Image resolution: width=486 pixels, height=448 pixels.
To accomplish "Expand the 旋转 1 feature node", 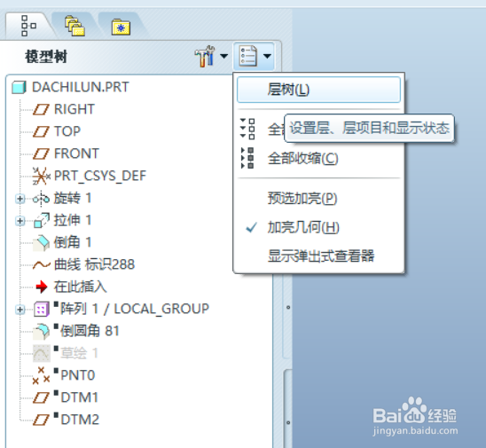I will pyautogui.click(x=20, y=199).
